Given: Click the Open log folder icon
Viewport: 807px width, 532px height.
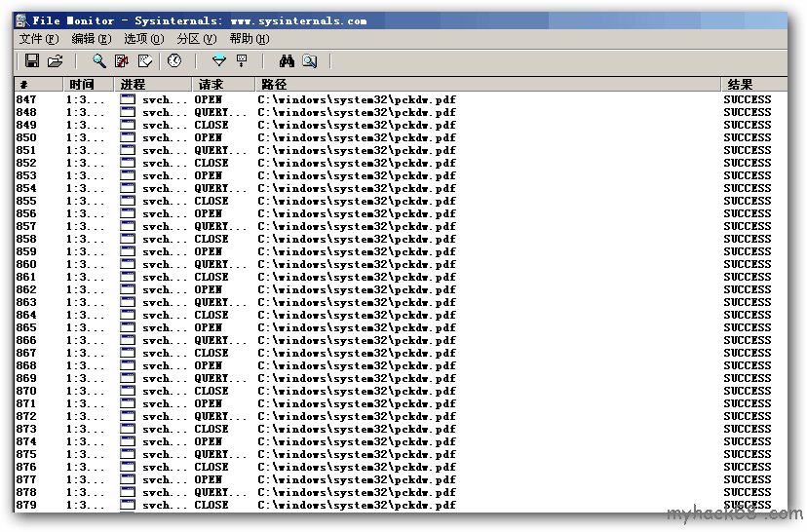Looking at the screenshot, I should pyautogui.click(x=56, y=61).
